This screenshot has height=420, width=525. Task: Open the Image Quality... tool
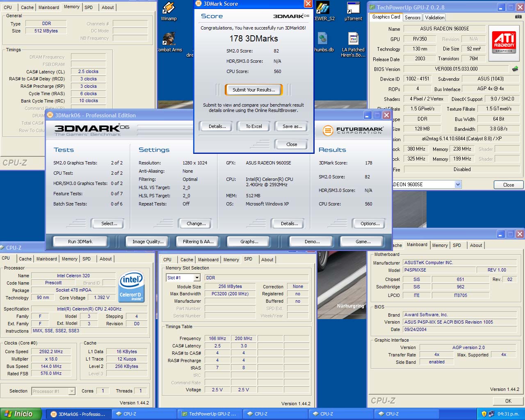[148, 242]
